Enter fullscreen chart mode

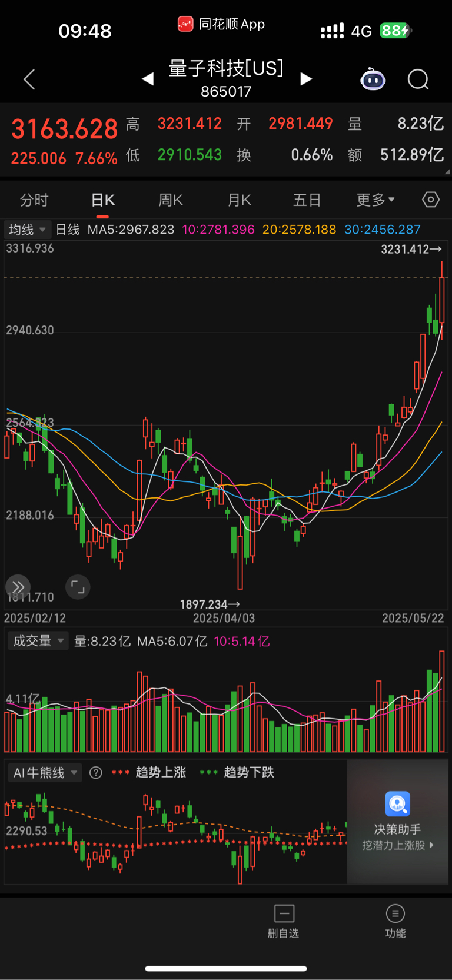[78, 587]
